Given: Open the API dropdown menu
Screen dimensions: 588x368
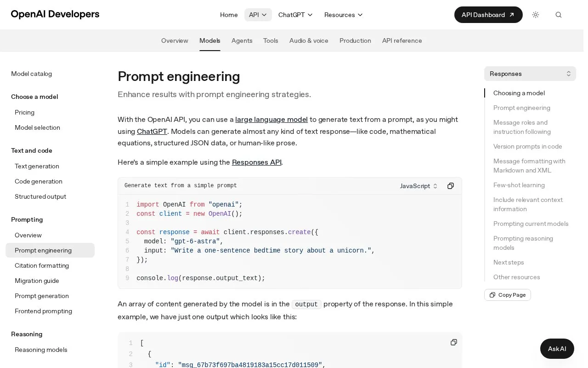Looking at the screenshot, I should [x=258, y=15].
